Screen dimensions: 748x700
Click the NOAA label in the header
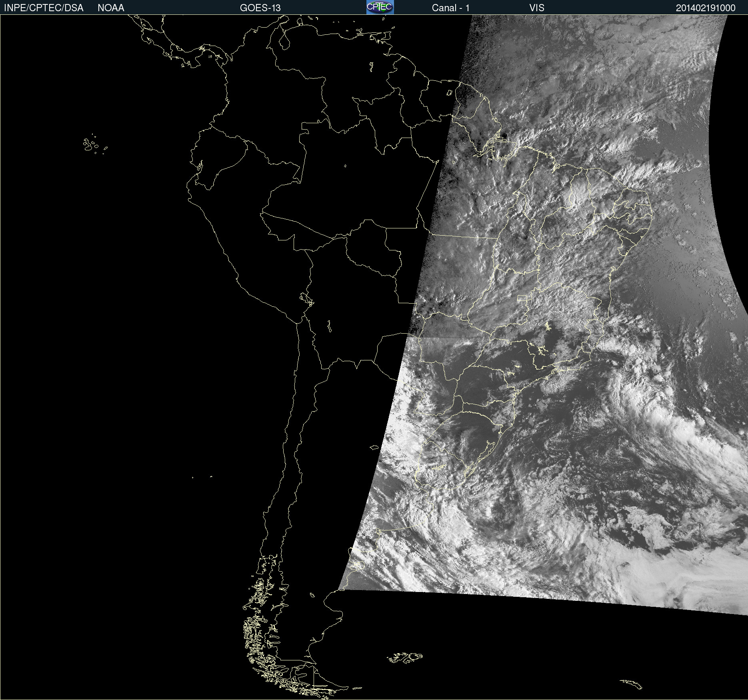tap(111, 8)
